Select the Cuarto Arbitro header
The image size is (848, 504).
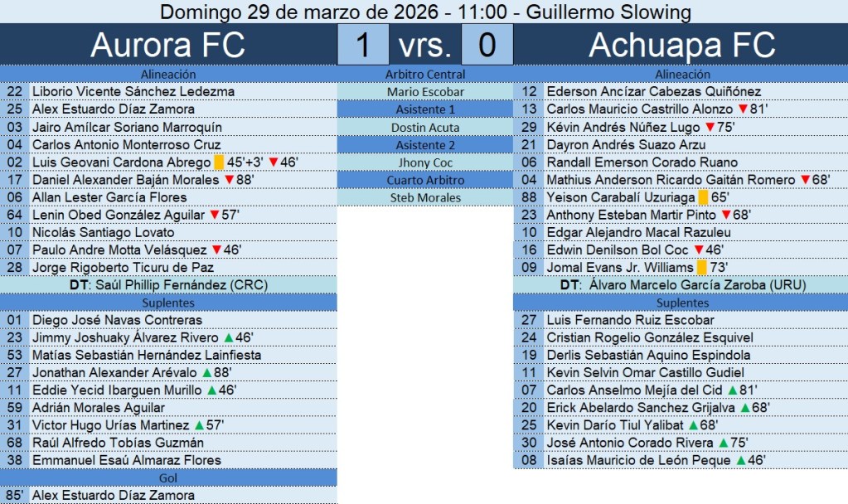[x=425, y=180]
